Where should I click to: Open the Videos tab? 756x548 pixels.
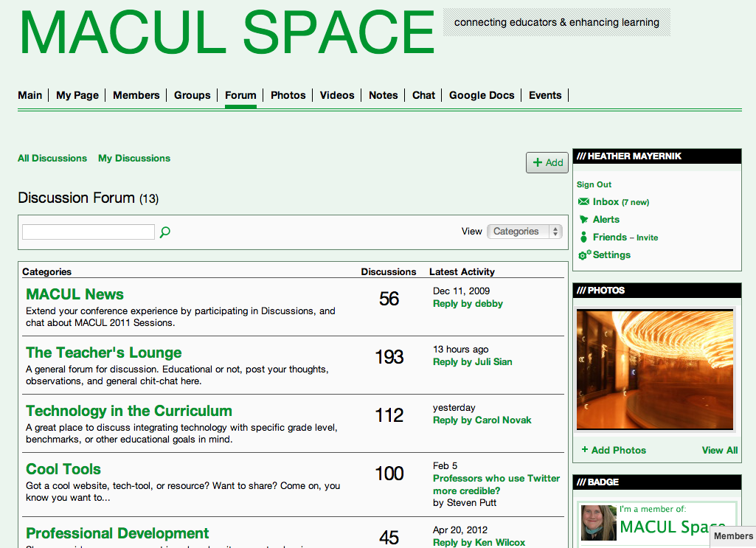click(x=337, y=95)
